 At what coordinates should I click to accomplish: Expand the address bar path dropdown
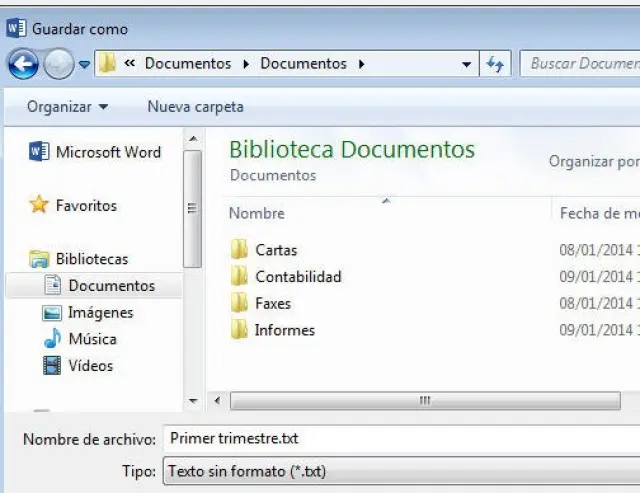[x=467, y=64]
